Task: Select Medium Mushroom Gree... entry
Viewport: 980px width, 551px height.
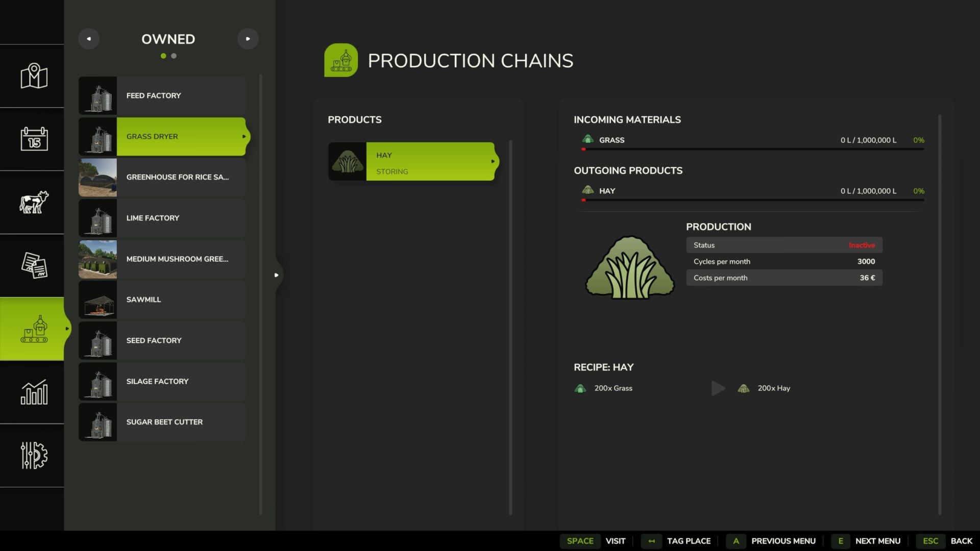Action: (162, 259)
